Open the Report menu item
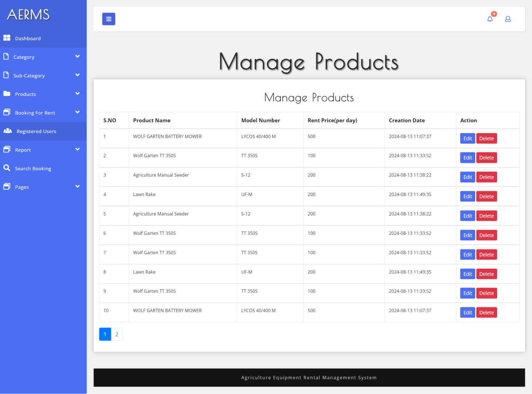Screen dimensions: 532x394 click(x=43, y=150)
